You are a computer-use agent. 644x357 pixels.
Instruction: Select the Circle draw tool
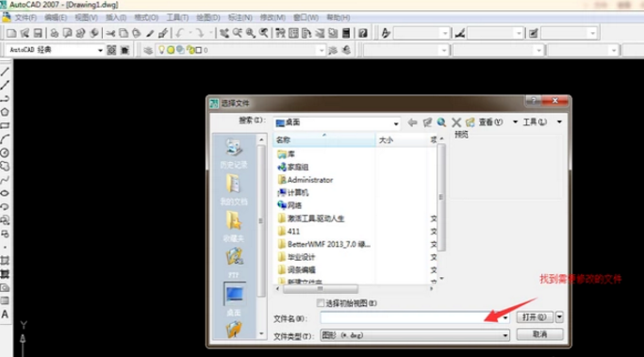tap(5, 153)
